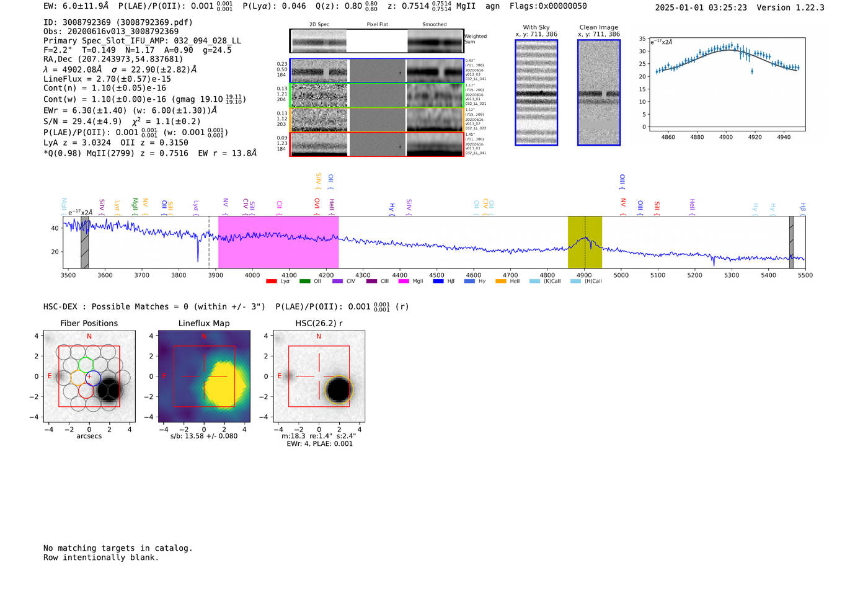Click the dashed vertical line near 3880
This screenshot has width=868, height=591.
209,242
